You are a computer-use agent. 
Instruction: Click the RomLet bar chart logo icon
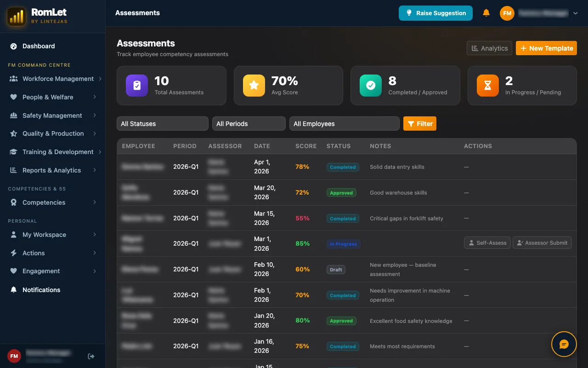click(17, 16)
